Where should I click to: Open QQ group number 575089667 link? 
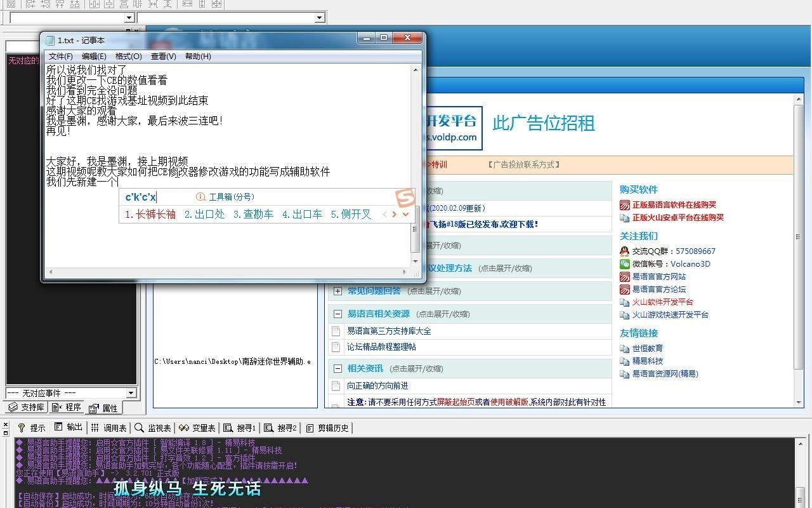[695, 251]
